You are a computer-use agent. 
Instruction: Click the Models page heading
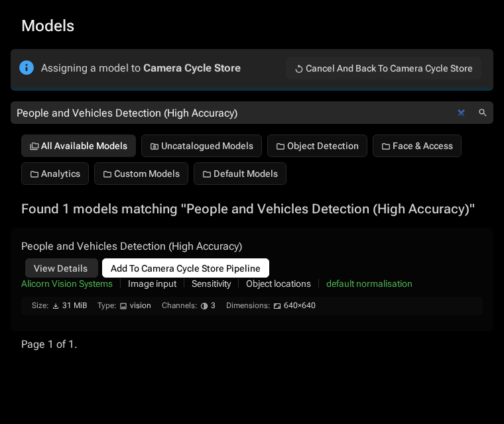(48, 26)
